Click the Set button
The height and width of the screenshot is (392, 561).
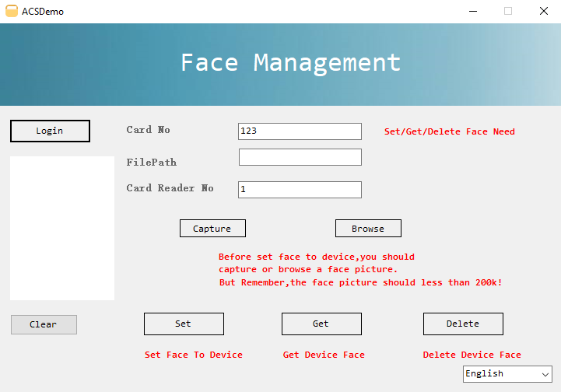click(184, 324)
